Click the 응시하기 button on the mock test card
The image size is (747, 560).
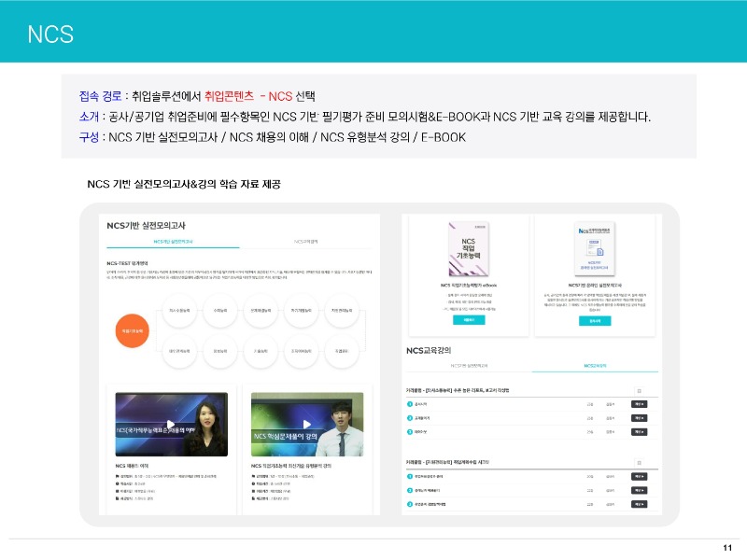[x=594, y=319]
